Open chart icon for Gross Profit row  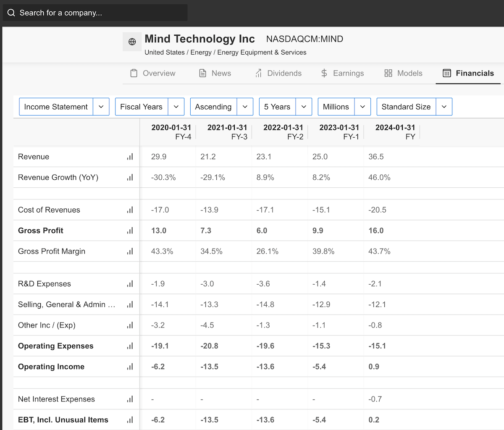pos(130,231)
